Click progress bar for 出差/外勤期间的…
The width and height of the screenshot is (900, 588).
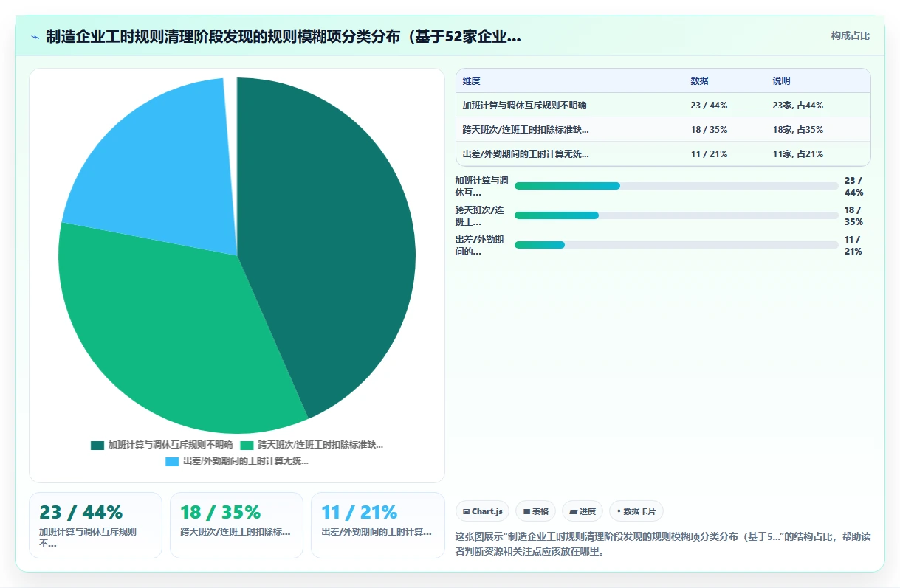click(x=676, y=245)
